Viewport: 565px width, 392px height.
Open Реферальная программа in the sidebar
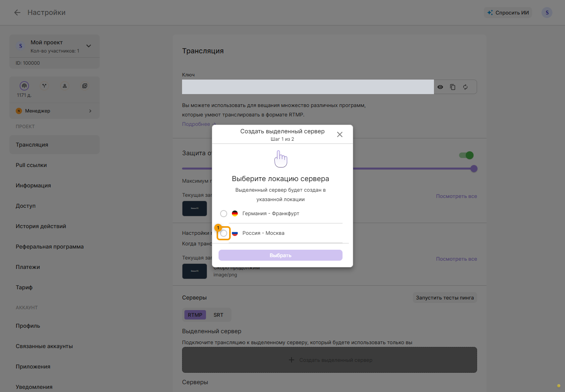pos(55,247)
